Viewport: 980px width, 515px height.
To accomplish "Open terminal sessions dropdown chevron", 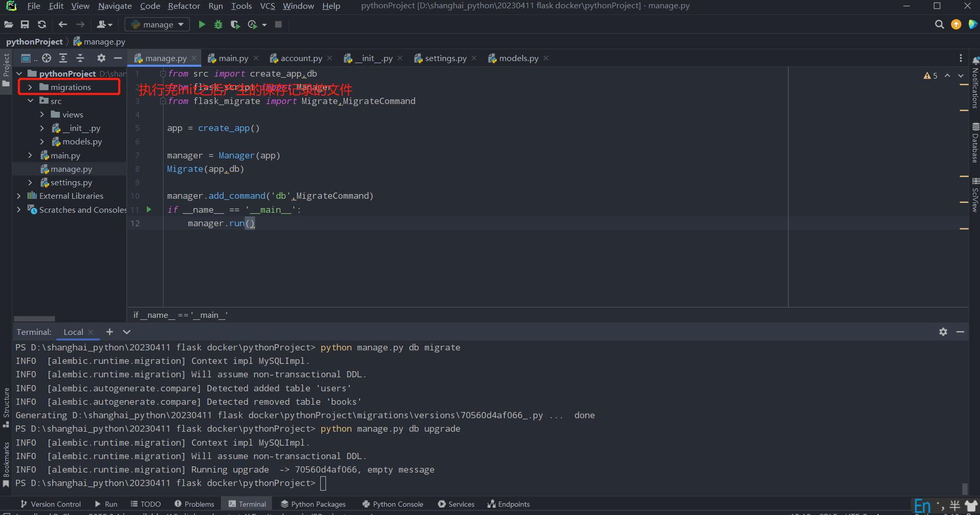I will point(127,332).
